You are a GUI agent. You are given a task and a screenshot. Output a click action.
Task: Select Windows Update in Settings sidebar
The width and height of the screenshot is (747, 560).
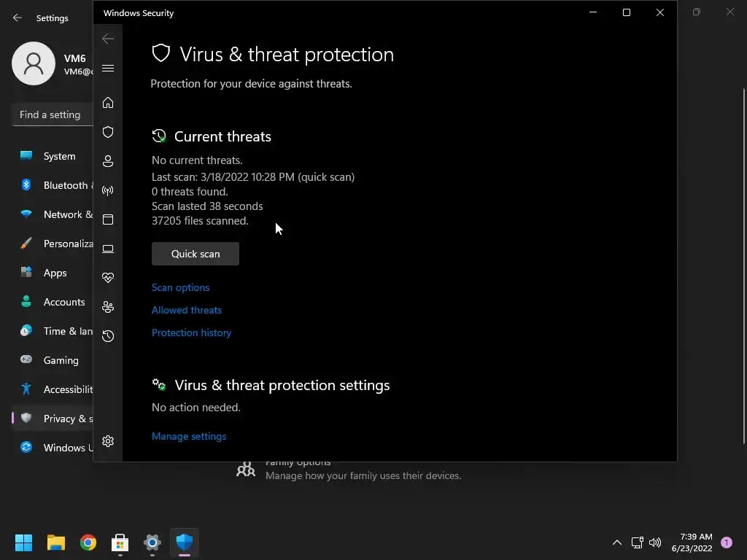[x=53, y=448]
